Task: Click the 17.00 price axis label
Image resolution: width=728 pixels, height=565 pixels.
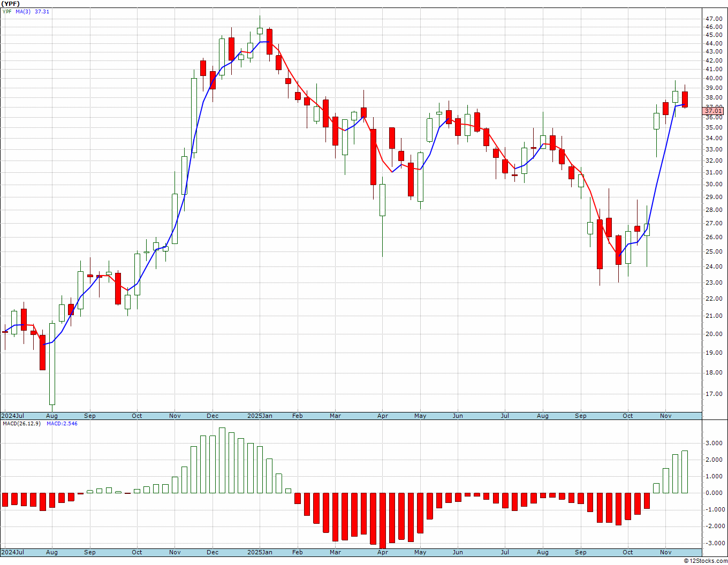Action: (x=714, y=394)
